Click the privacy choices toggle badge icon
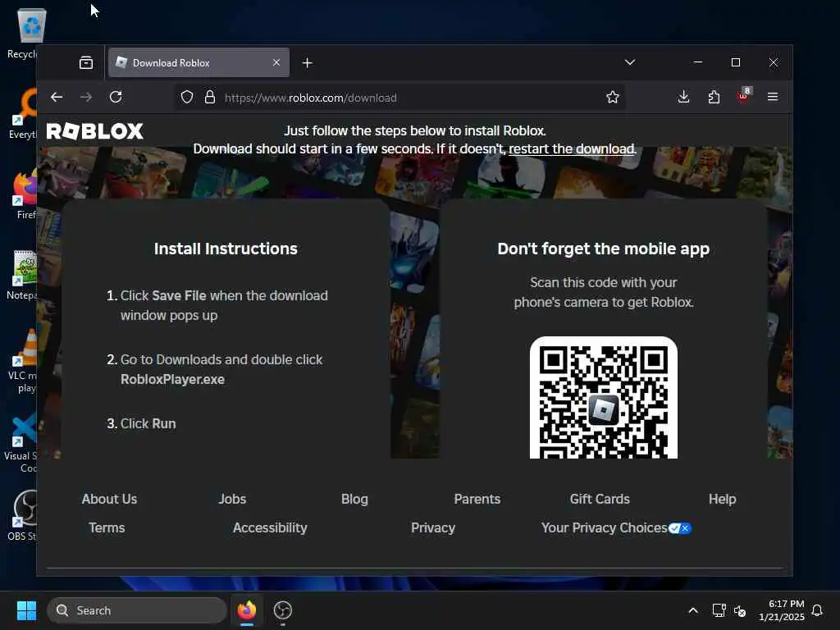The height and width of the screenshot is (630, 840). click(680, 528)
